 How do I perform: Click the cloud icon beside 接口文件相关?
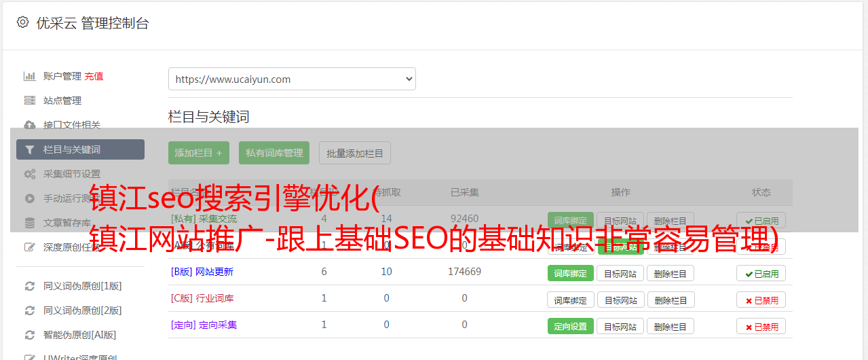[30, 125]
